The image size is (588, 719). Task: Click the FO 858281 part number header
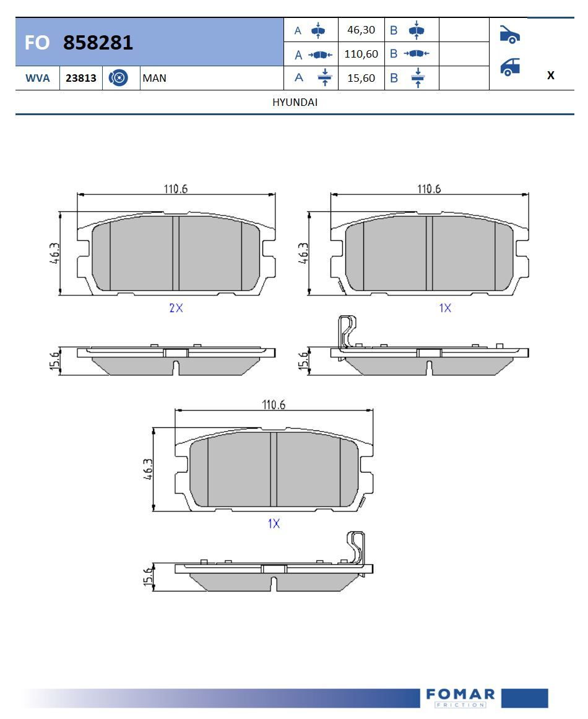point(79,42)
